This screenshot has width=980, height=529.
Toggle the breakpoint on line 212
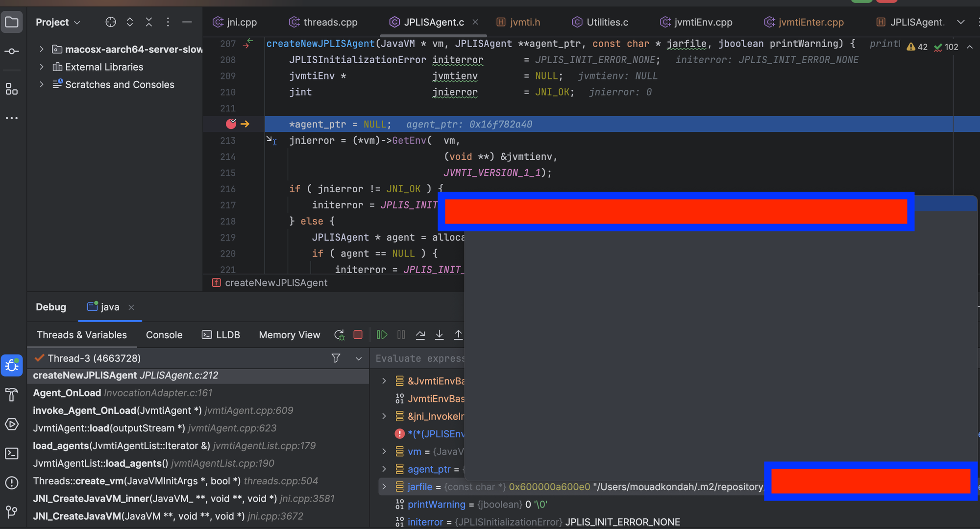[x=231, y=124]
